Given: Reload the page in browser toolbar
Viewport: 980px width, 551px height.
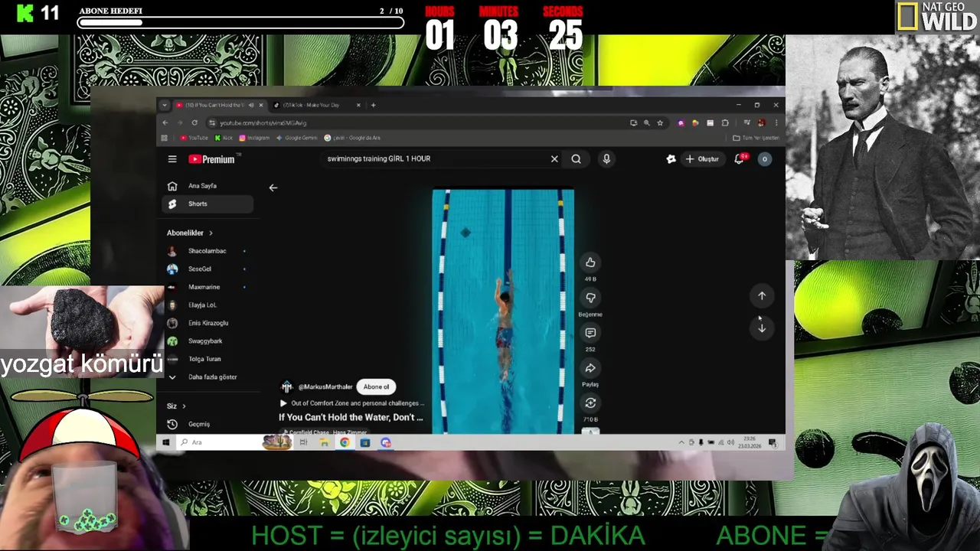Looking at the screenshot, I should click(x=194, y=122).
